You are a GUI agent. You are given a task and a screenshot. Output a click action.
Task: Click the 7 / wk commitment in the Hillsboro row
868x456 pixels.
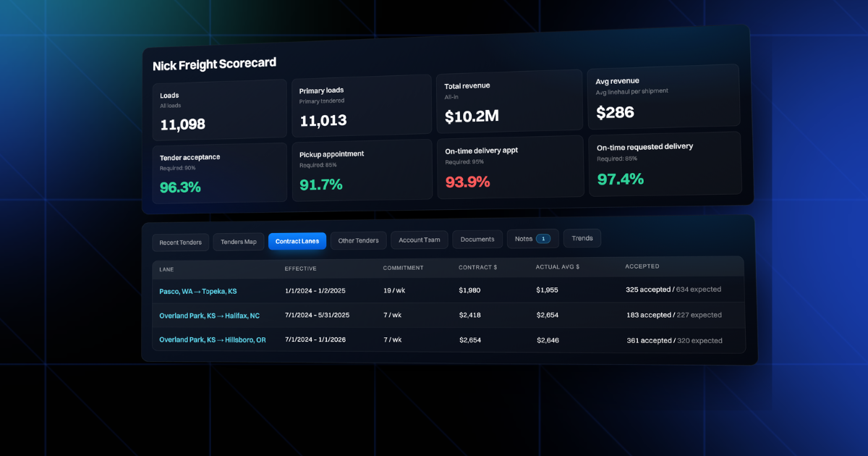point(392,339)
